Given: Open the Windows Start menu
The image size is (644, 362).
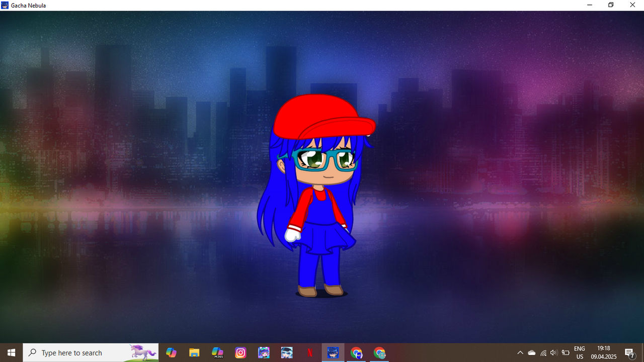Looking at the screenshot, I should tap(11, 353).
